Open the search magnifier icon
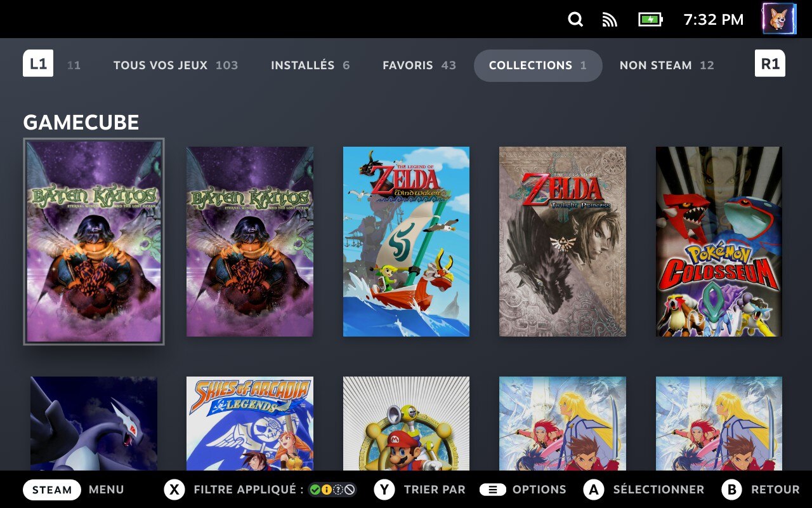Viewport: 812px width, 508px height. (x=575, y=20)
